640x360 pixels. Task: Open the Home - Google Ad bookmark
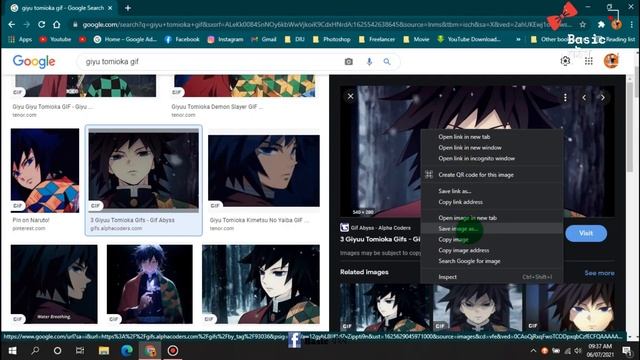[x=125, y=39]
